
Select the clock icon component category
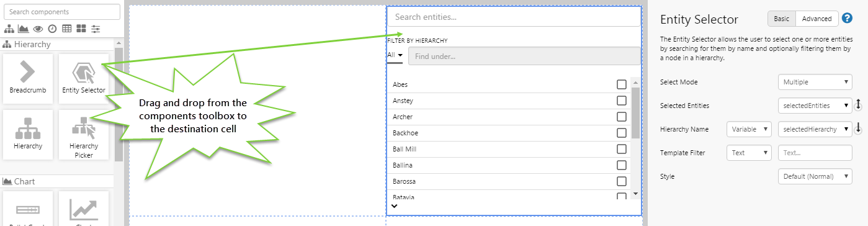click(x=52, y=29)
